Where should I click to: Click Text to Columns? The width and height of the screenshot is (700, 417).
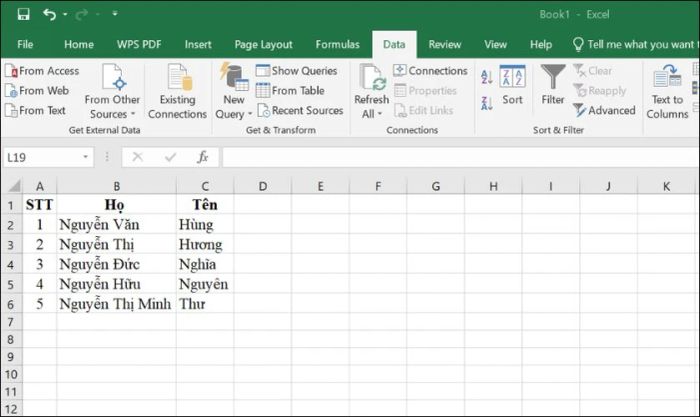(667, 92)
